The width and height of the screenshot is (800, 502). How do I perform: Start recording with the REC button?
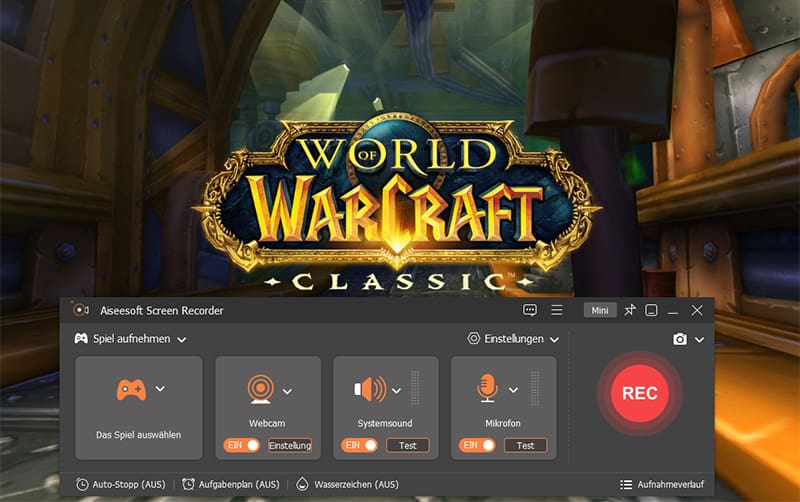[x=639, y=393]
